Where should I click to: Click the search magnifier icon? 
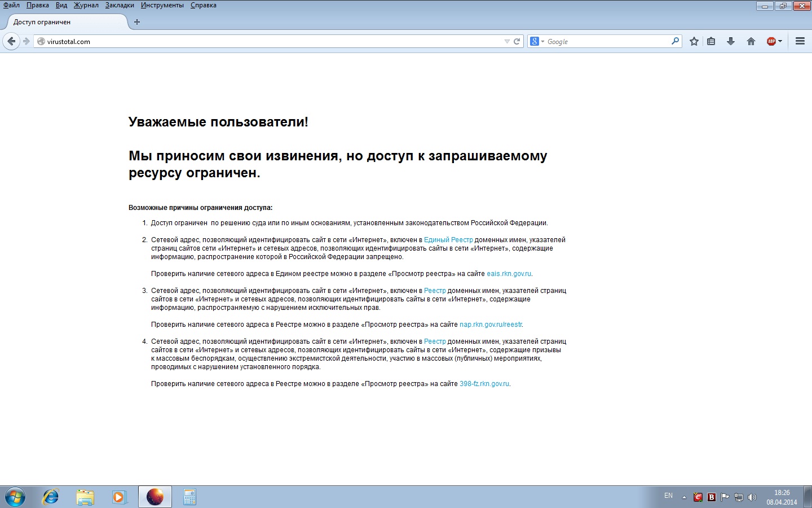(x=675, y=41)
